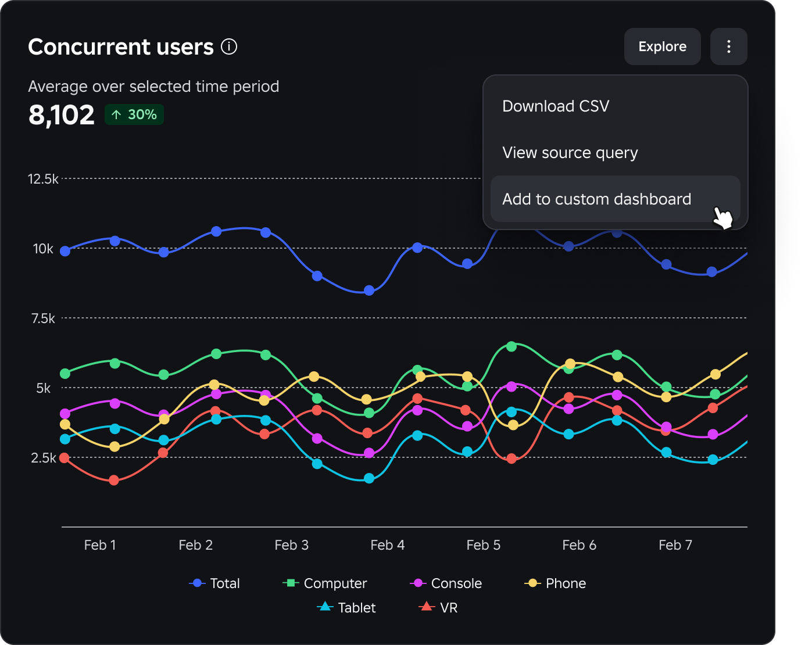This screenshot has width=812, height=645.
Task: Choose Add to custom dashboard
Action: [x=615, y=199]
